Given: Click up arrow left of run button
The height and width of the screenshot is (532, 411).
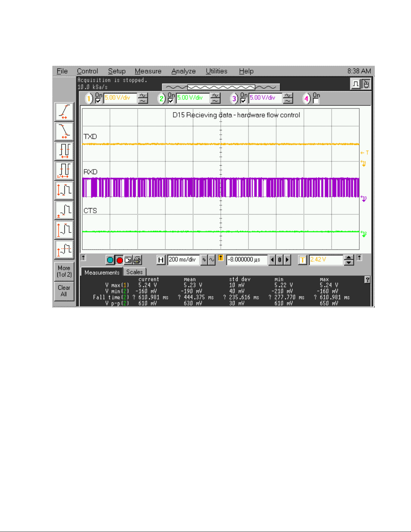Looking at the screenshot, I should (83, 258).
